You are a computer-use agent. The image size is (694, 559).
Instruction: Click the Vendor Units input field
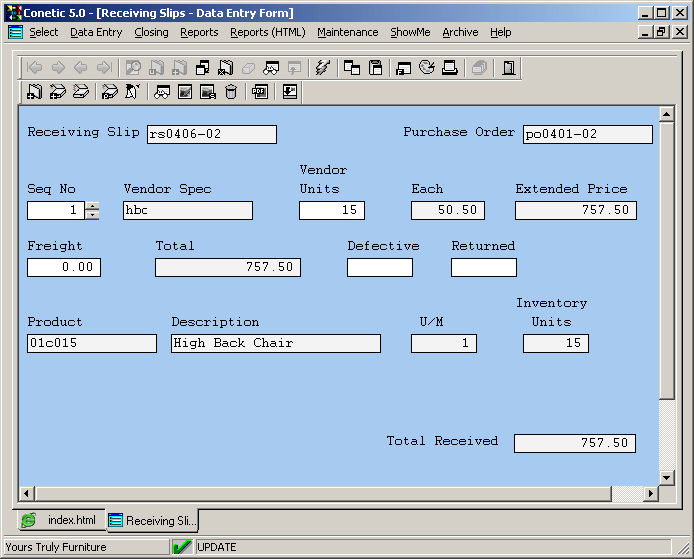pyautogui.click(x=331, y=210)
